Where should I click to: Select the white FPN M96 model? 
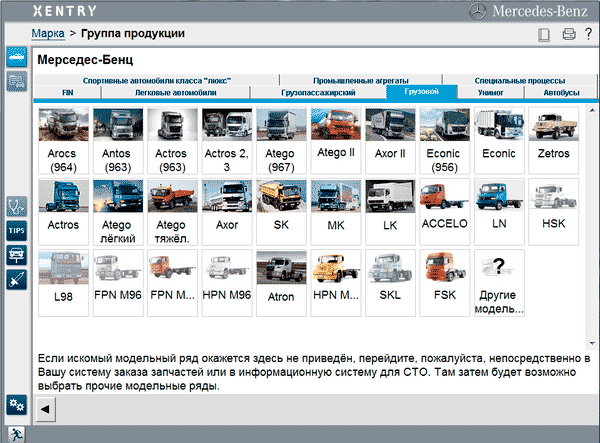point(118,283)
